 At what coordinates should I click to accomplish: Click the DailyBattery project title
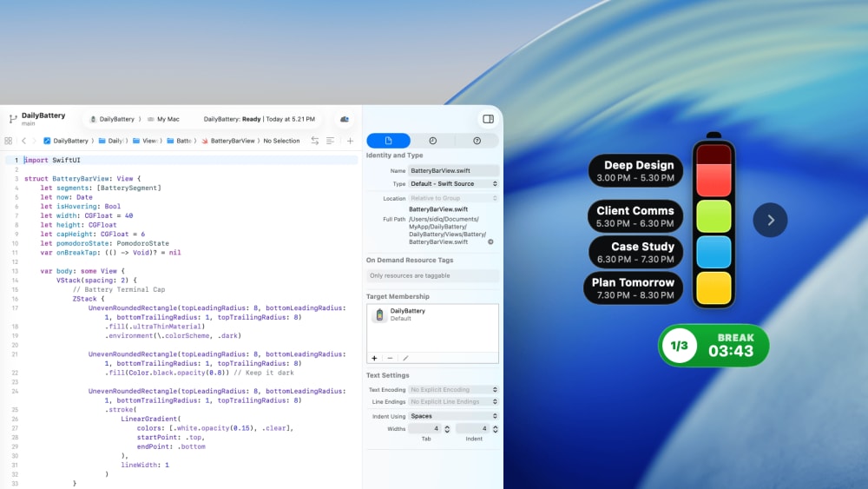point(43,116)
